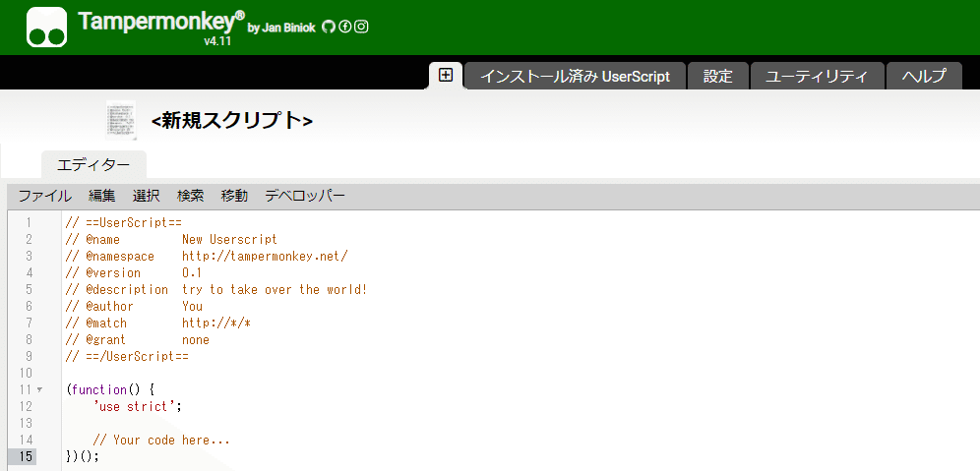Click the match value 'http://*/*'
980x471 pixels.
coord(216,323)
